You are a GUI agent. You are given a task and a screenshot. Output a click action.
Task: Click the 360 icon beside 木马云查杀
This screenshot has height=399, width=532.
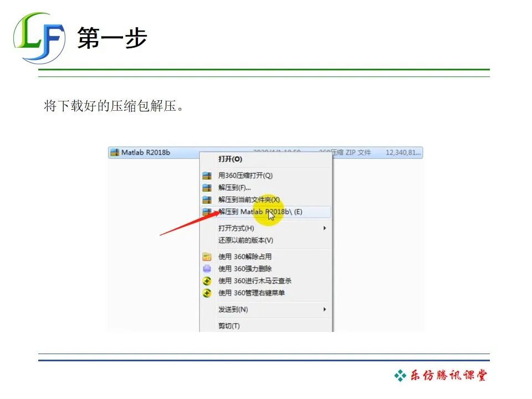(x=207, y=281)
